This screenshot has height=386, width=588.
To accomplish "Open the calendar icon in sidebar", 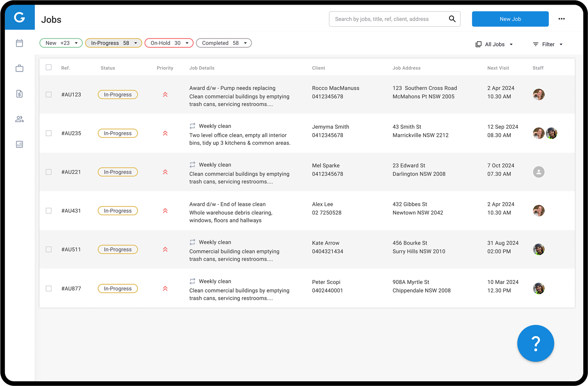I will click(20, 43).
